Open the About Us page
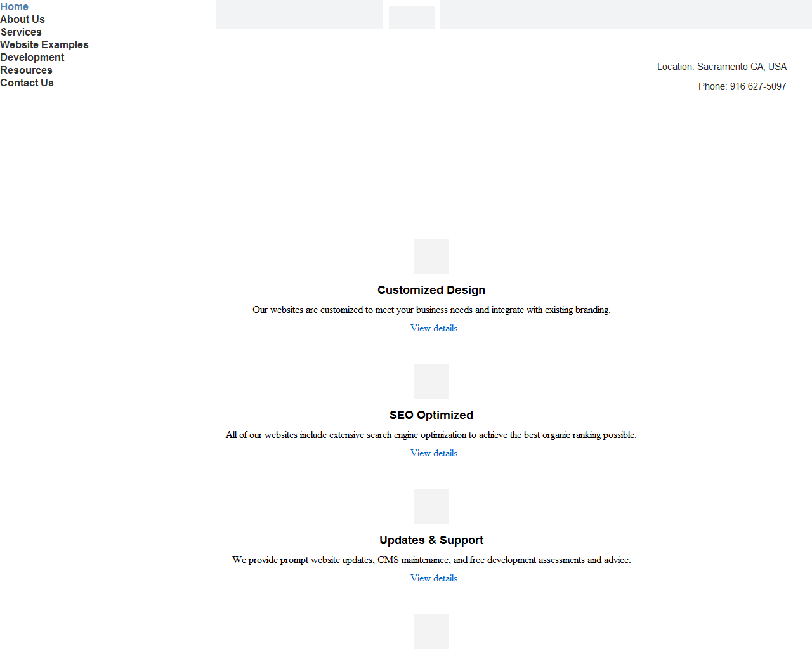The width and height of the screenshot is (812, 650). pyautogui.click(x=22, y=19)
